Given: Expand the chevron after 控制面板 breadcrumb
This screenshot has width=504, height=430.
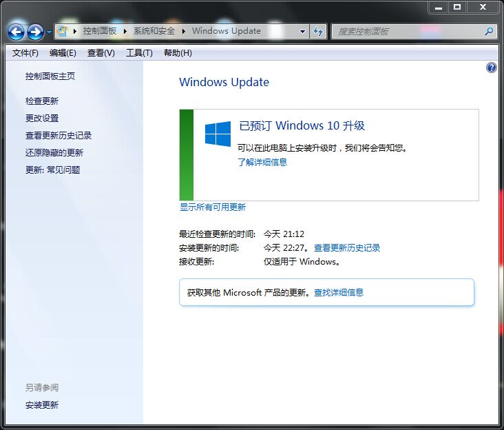Looking at the screenshot, I should (x=125, y=31).
